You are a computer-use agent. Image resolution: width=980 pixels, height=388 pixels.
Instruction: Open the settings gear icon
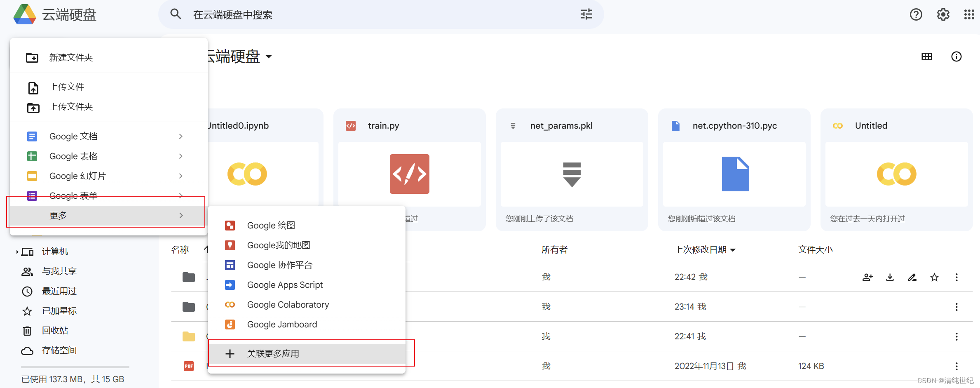click(x=943, y=14)
